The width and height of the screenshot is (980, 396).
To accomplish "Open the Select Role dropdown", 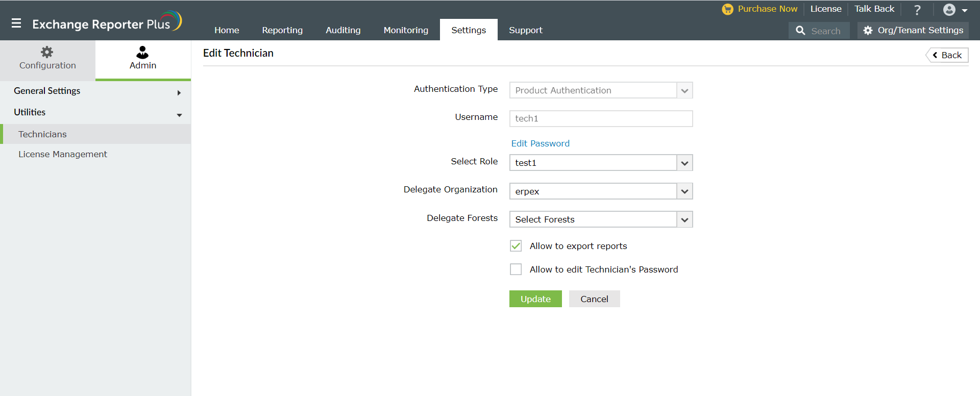I will coord(684,163).
